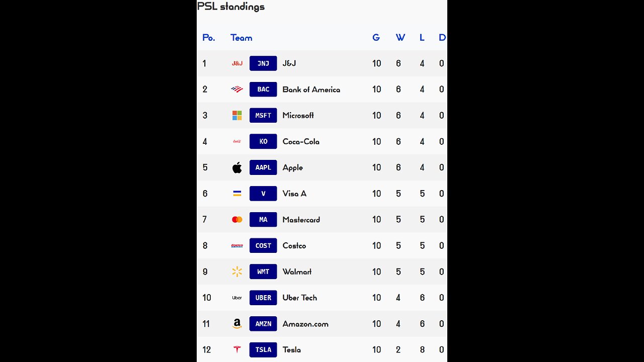Click the Walmart yellow spark logo
The image size is (644, 362).
point(237,272)
